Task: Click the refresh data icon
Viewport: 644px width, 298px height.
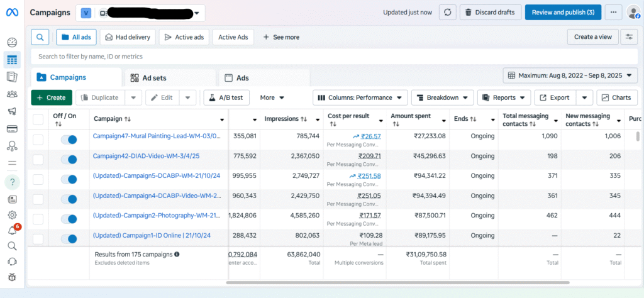Action: pyautogui.click(x=448, y=13)
